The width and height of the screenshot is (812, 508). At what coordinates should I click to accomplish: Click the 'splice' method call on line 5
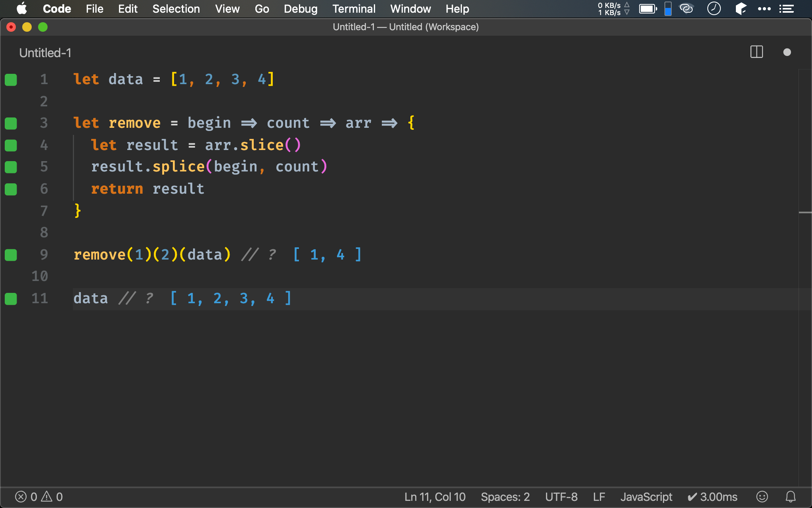178,167
